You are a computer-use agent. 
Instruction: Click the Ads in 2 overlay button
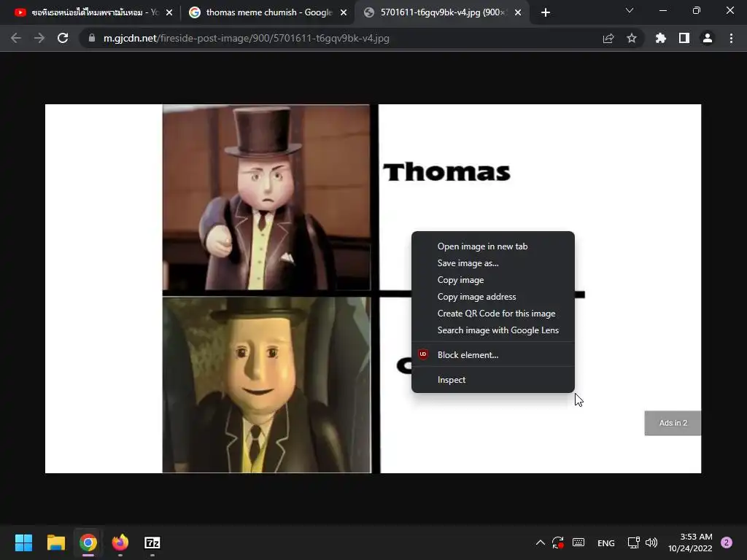[673, 423]
